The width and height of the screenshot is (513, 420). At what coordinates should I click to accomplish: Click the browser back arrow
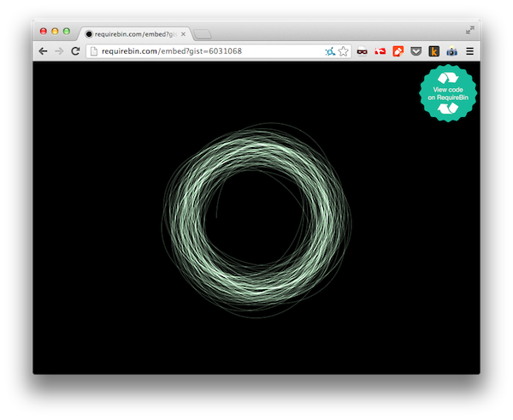click(x=44, y=51)
